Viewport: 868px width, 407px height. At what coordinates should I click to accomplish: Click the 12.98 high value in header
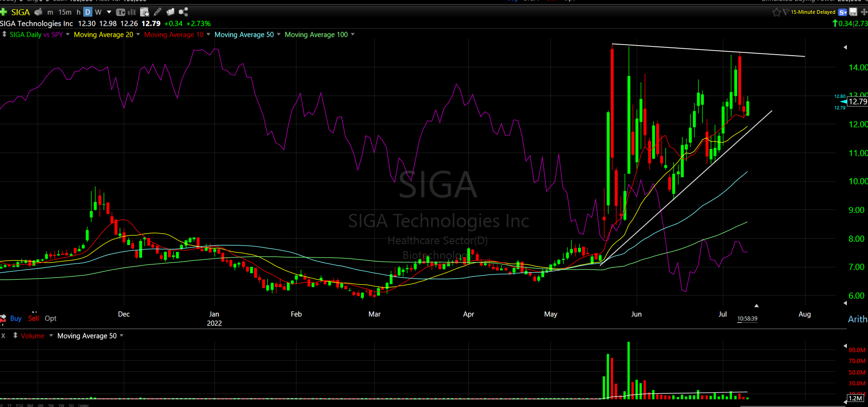(x=108, y=23)
